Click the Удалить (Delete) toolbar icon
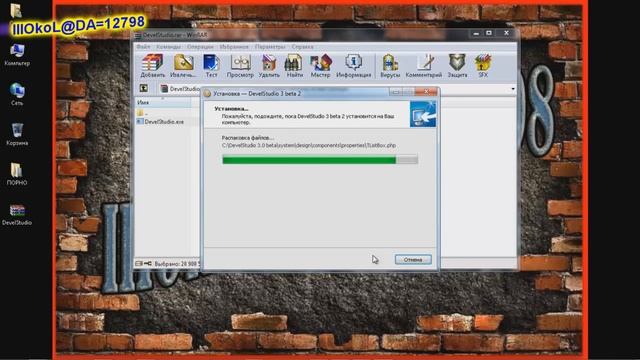The image size is (640, 360). (x=269, y=66)
